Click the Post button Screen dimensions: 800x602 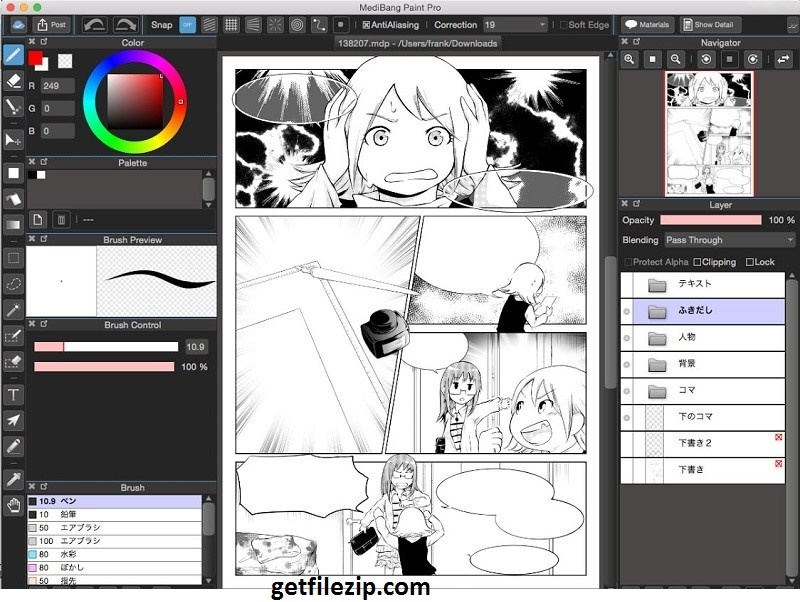[x=51, y=24]
